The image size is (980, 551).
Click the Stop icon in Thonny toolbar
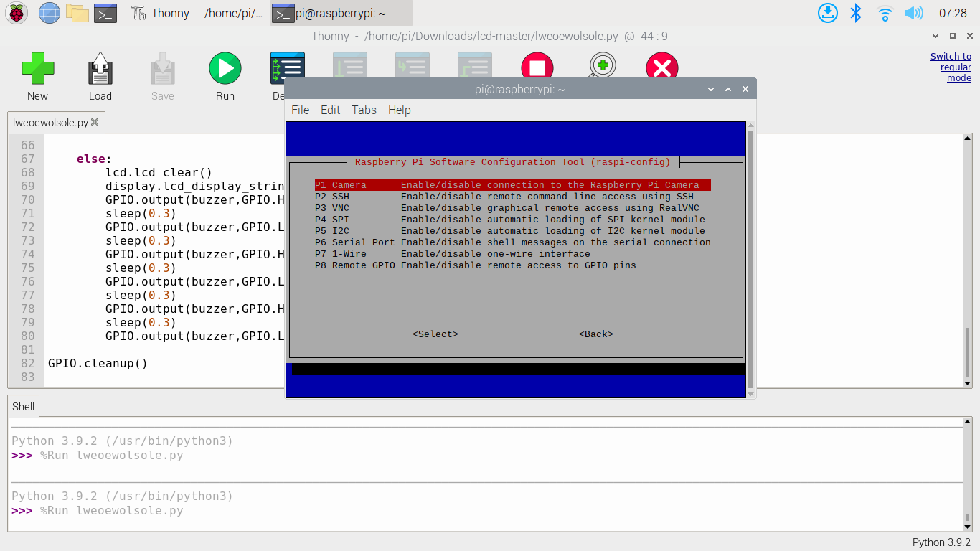[x=537, y=65]
